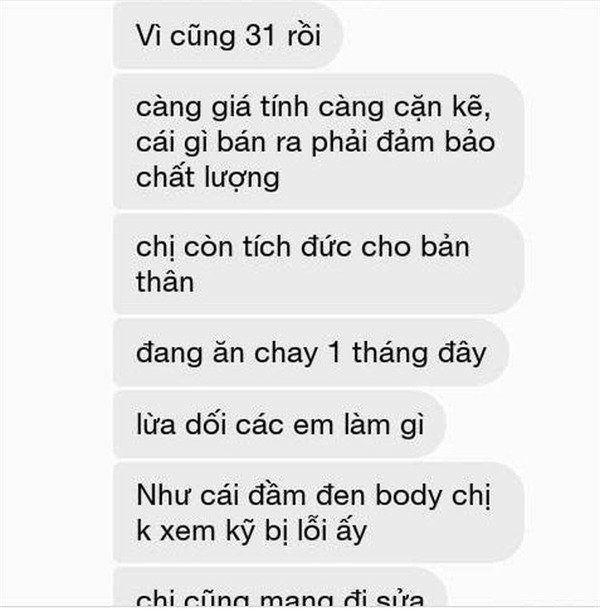Viewport: 600px width, 609px height.
Task: Click the word "thân" in the third message
Action: pyautogui.click(x=165, y=282)
